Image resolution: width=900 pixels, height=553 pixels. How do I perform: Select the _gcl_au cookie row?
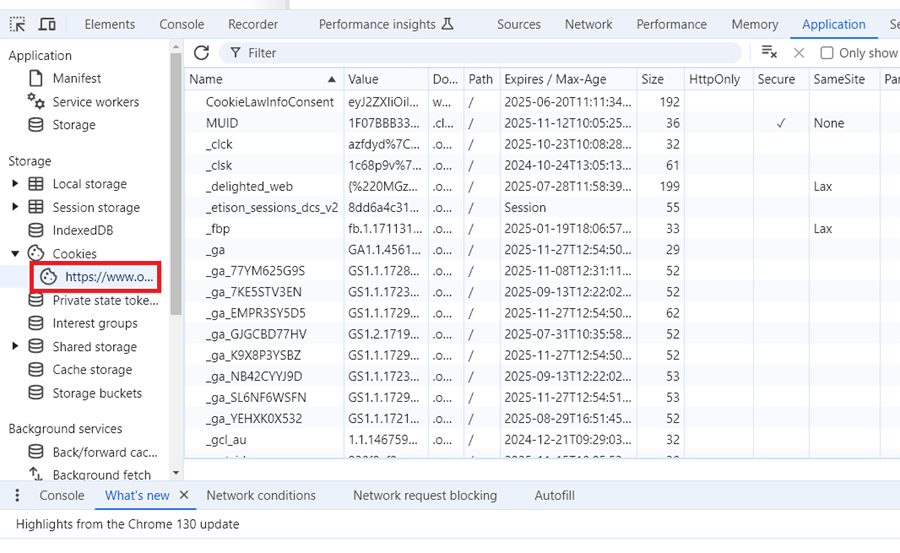click(x=542, y=440)
